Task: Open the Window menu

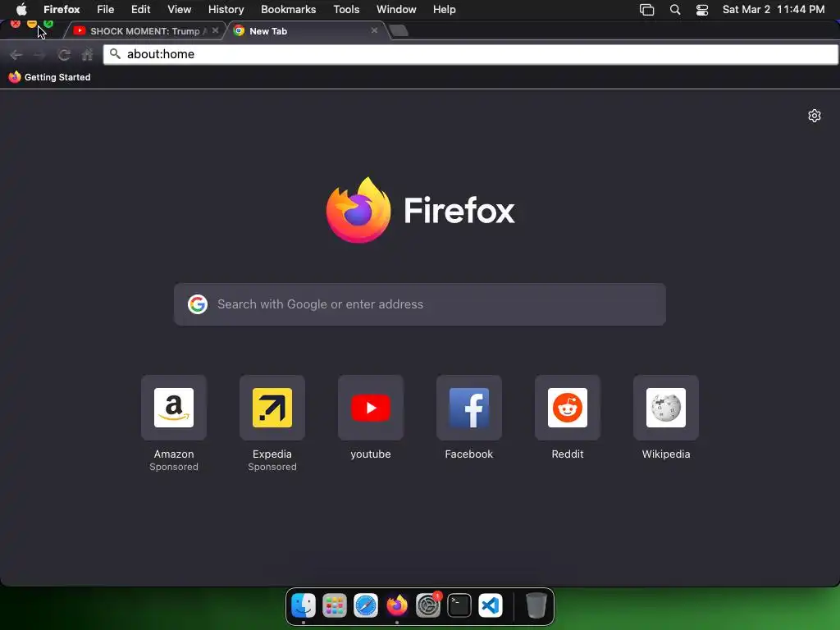Action: [x=396, y=9]
